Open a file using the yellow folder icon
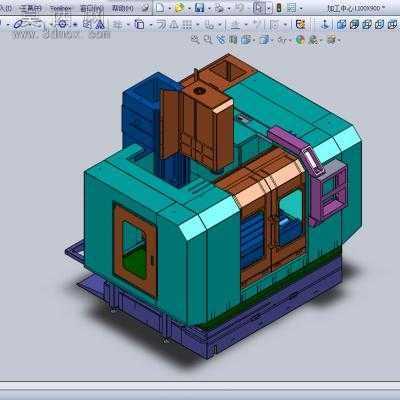This screenshot has height=400, width=400. [180, 8]
